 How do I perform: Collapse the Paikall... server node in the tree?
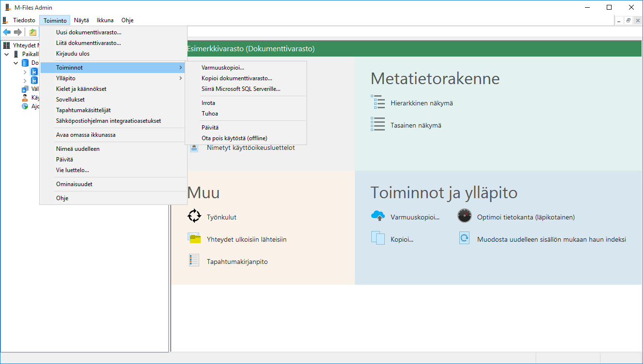pyautogui.click(x=7, y=54)
